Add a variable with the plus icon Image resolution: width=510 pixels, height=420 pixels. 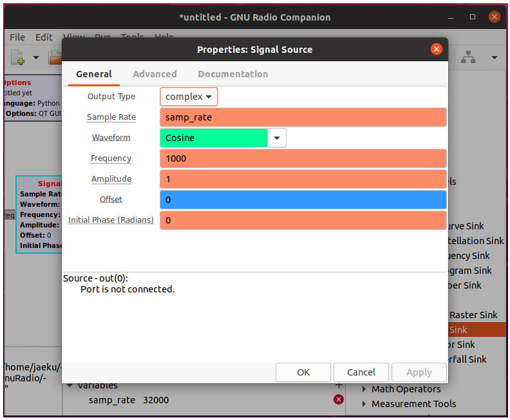click(x=339, y=386)
